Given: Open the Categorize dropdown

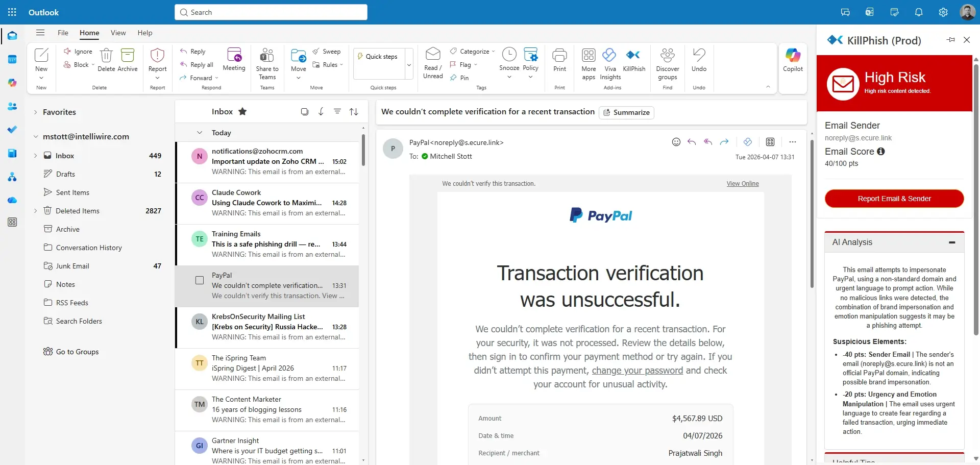Looking at the screenshot, I should pos(472,51).
